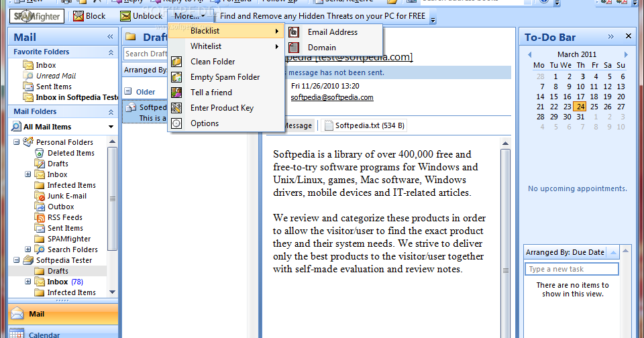
Task: Choose Tell a friend menu entry
Action: click(x=226, y=93)
